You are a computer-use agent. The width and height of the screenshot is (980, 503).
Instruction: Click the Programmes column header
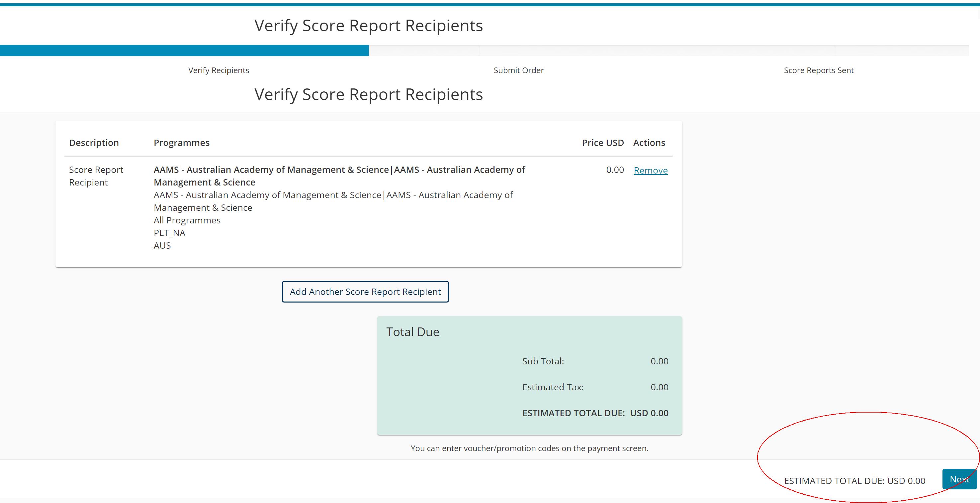pos(181,143)
